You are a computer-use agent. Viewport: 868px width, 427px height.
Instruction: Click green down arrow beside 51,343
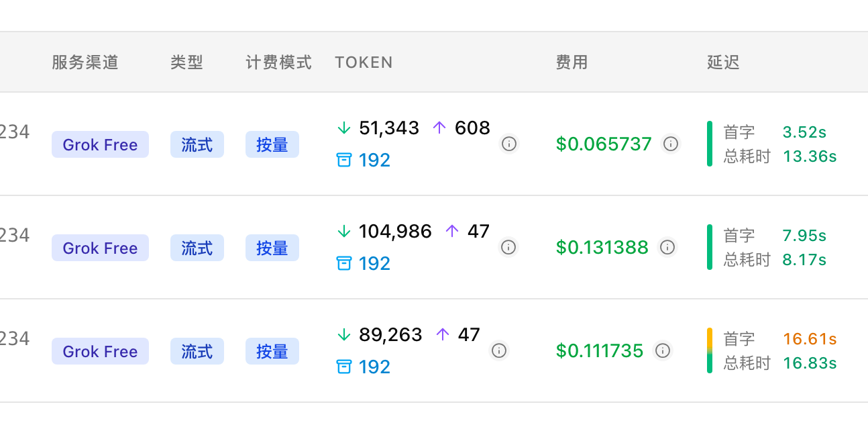click(x=344, y=128)
